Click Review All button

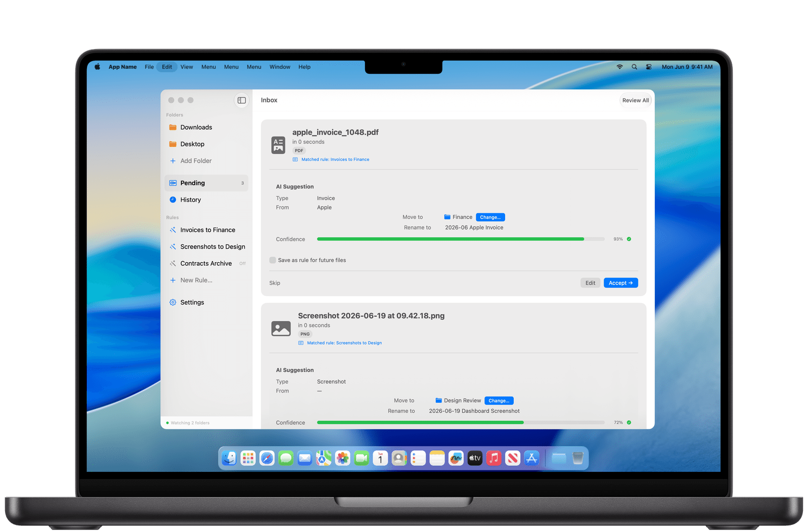(x=636, y=100)
